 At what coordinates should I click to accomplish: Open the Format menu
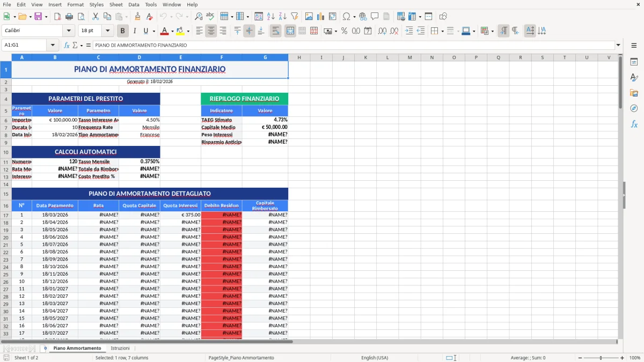(x=75, y=4)
